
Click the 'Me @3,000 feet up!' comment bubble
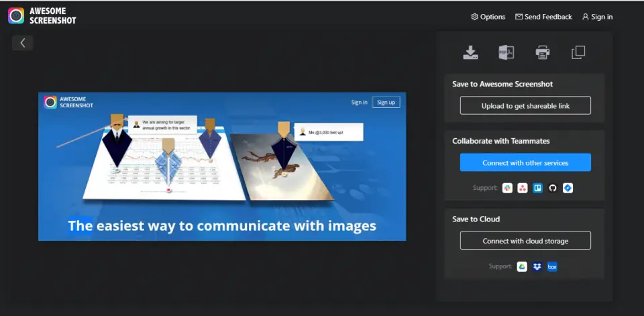329,132
